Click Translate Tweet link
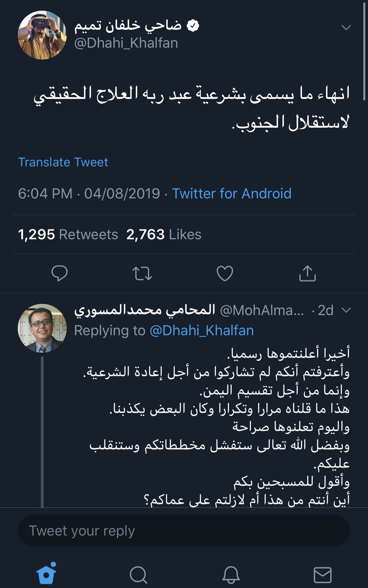The width and height of the screenshot is (368, 588). (63, 162)
